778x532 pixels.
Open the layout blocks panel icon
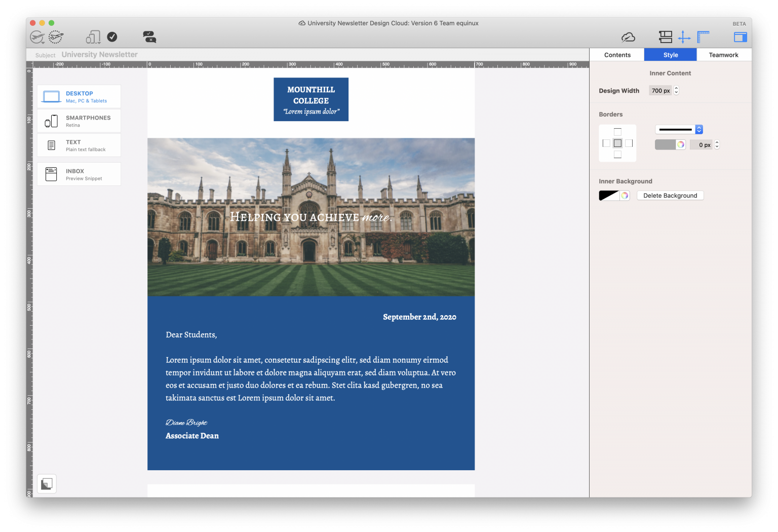coord(666,36)
